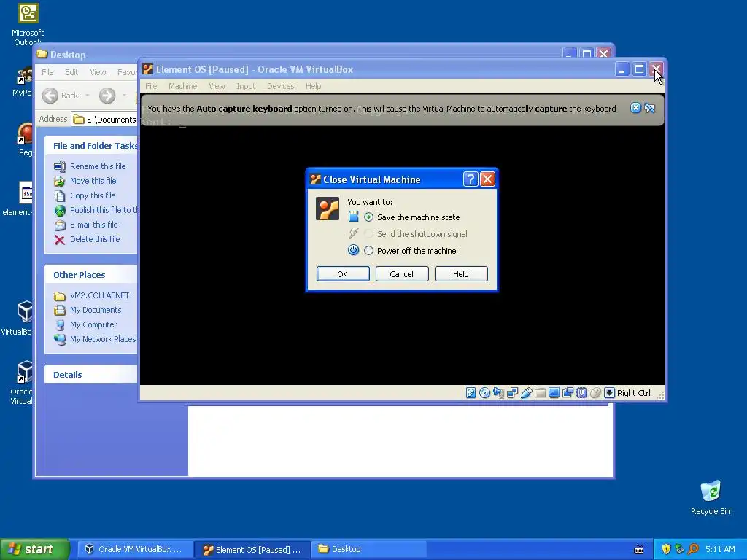Open My Computer under Other Places

pyautogui.click(x=93, y=324)
